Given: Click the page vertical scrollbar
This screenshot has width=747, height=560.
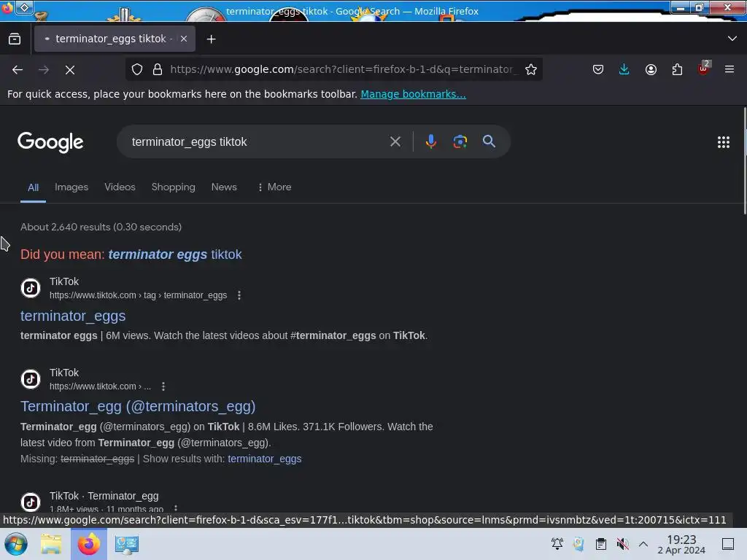Looking at the screenshot, I should click(x=744, y=161).
